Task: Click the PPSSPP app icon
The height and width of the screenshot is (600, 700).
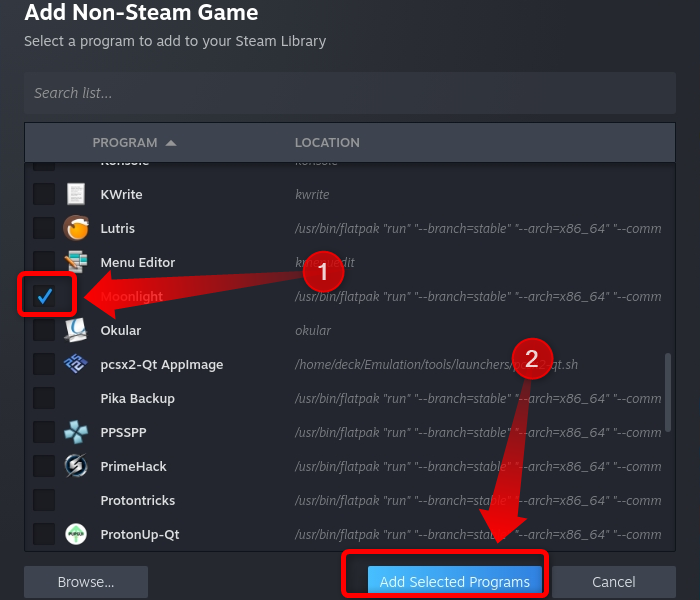Action: click(76, 432)
